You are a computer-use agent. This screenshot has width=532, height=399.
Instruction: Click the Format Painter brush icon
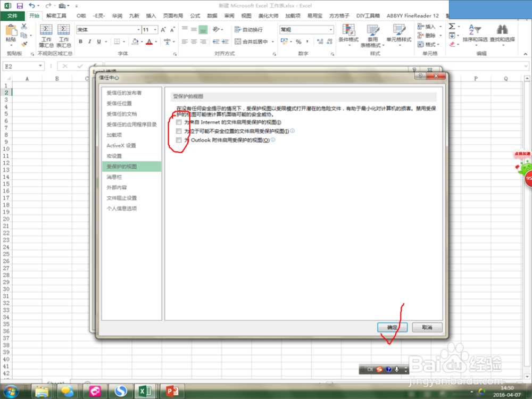[24, 44]
